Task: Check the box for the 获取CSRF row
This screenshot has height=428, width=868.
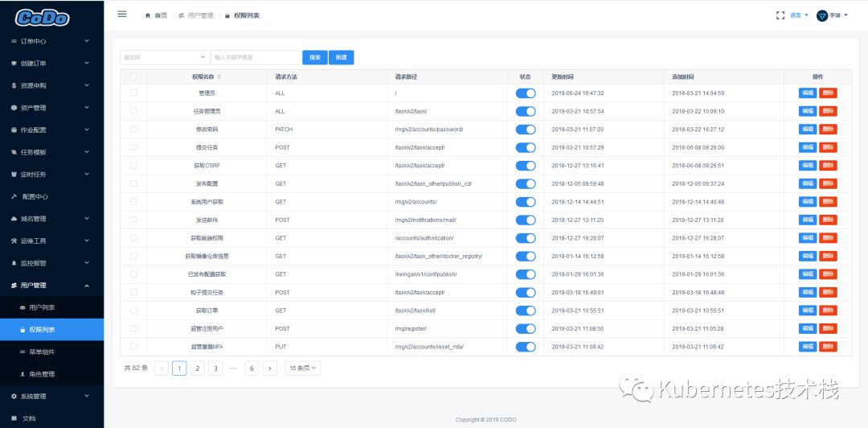Action: pyautogui.click(x=133, y=165)
